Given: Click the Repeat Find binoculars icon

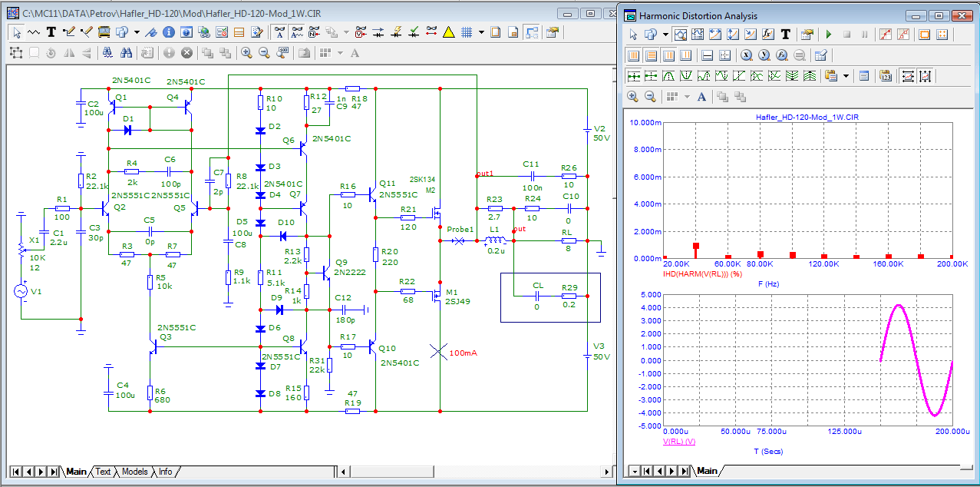Looking at the screenshot, I should tap(126, 52).
